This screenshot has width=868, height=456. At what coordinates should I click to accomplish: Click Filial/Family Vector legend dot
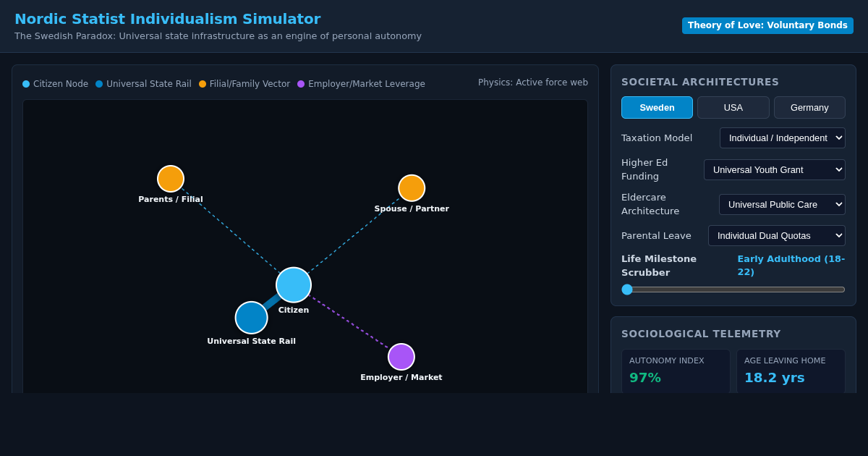click(203, 84)
